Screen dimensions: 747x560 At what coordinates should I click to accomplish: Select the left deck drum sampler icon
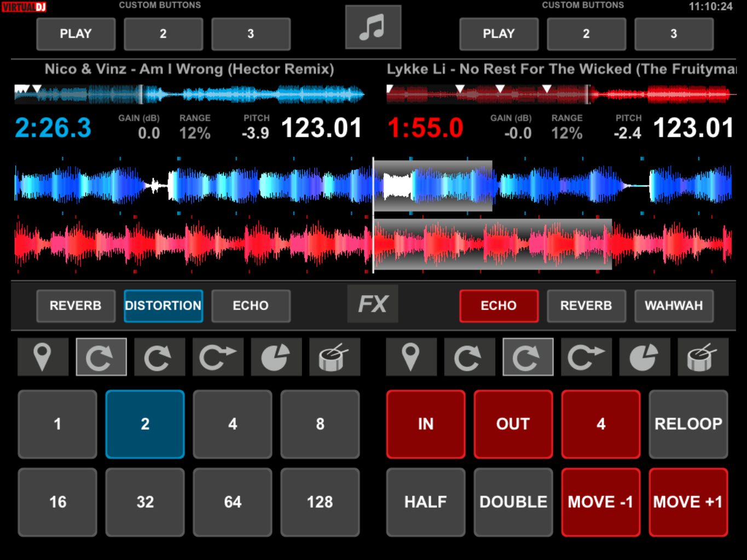point(334,357)
